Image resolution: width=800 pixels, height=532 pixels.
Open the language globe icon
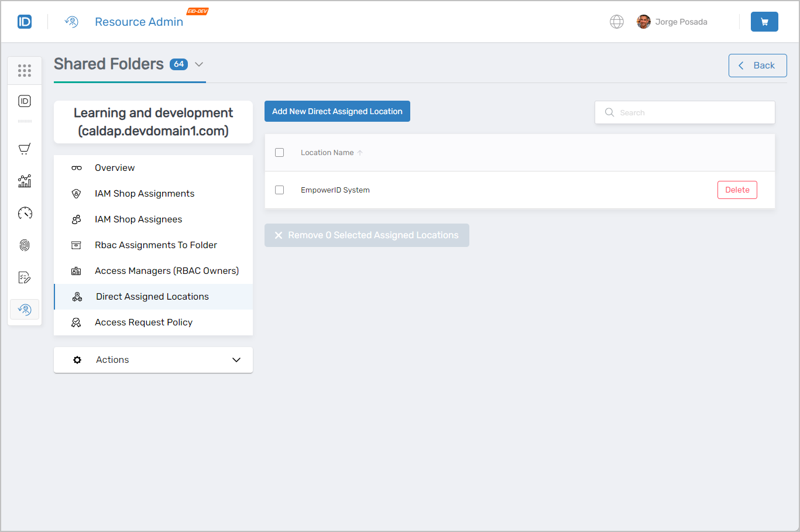(616, 22)
